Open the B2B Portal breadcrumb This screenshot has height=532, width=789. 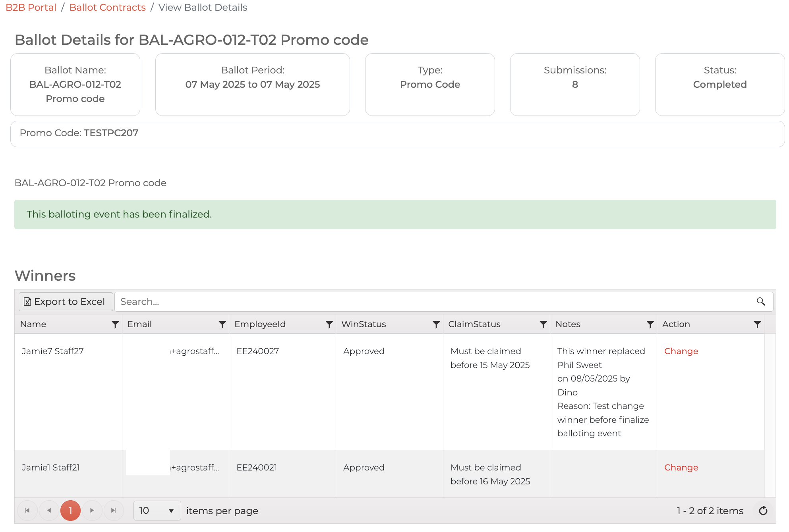coord(31,8)
